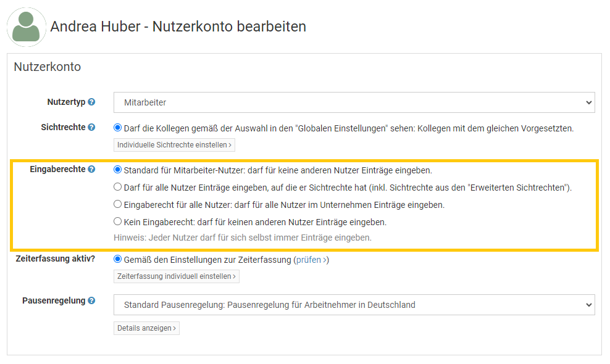Click the 'Nutzerkonto' section heading
Image resolution: width=610 pixels, height=364 pixels.
coord(48,67)
